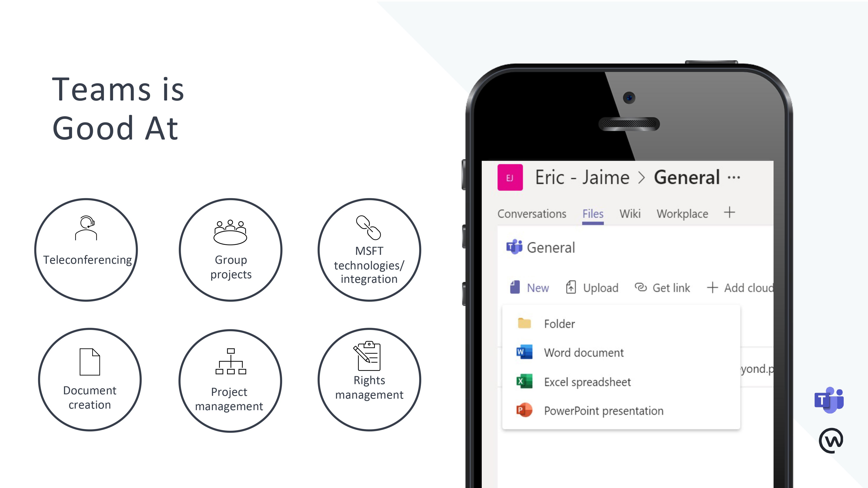Open the Files tab in General channel
This screenshot has height=488, width=868.
pos(593,213)
